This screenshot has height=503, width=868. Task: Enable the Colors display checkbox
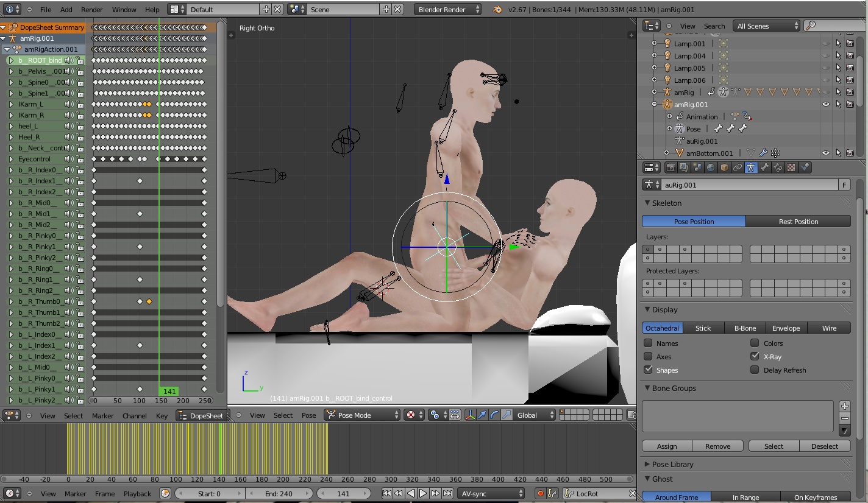coord(755,343)
